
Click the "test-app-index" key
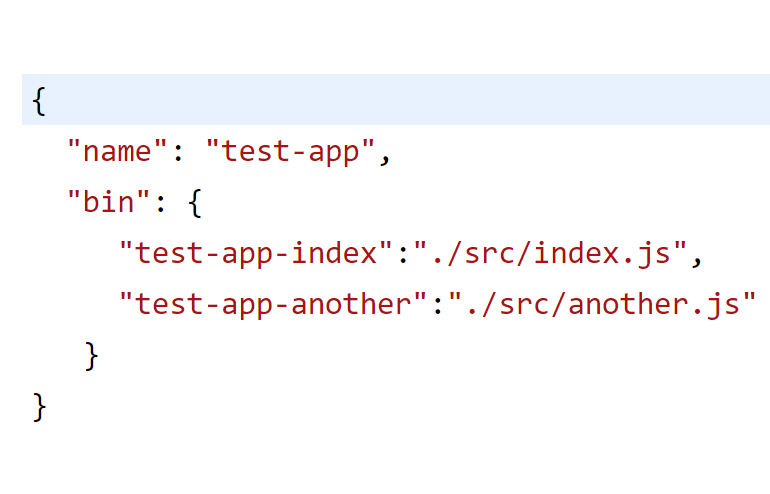pyautogui.click(x=255, y=254)
